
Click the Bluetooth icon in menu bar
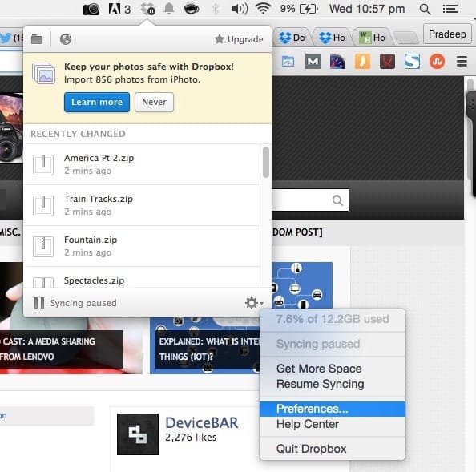tap(215, 9)
